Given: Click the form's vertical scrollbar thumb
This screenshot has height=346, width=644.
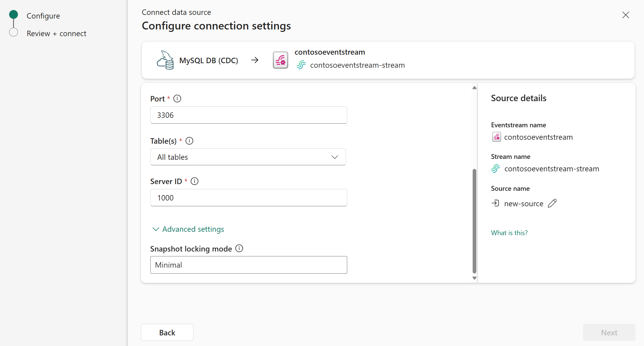Looking at the screenshot, I should (x=474, y=221).
